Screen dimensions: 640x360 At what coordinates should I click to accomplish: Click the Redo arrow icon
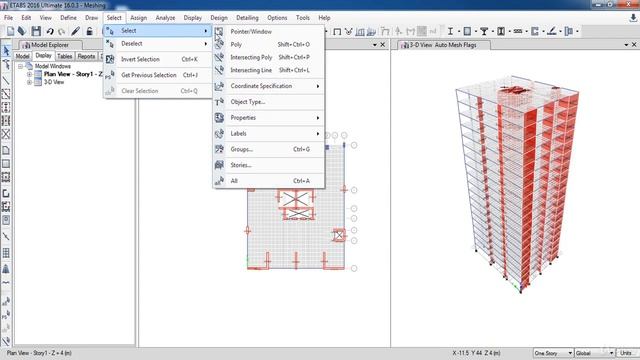click(x=62, y=31)
